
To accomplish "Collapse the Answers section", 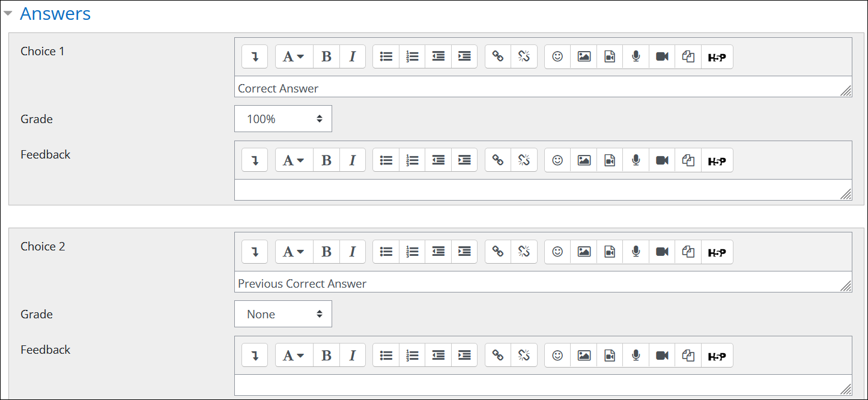I will [8, 13].
